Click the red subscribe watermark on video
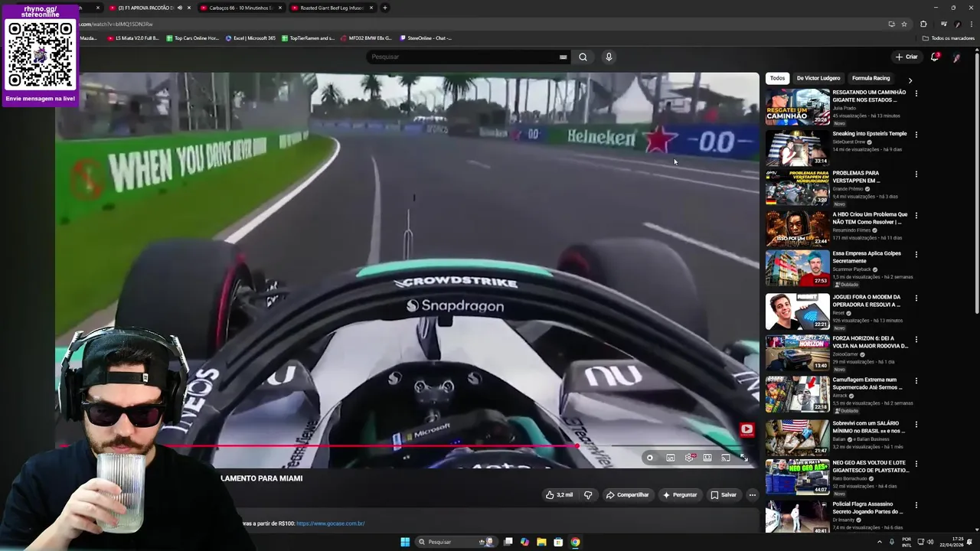Image resolution: width=980 pixels, height=551 pixels. pyautogui.click(x=746, y=429)
